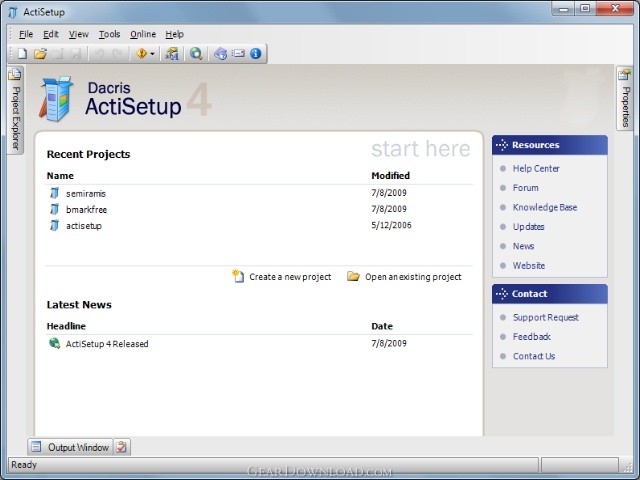Click the checklist icon beside Output Window
The image size is (640, 480).
point(122,447)
